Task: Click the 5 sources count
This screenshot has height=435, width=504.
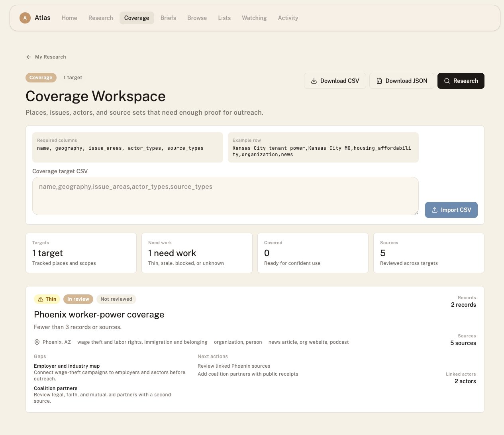Action: (463, 343)
